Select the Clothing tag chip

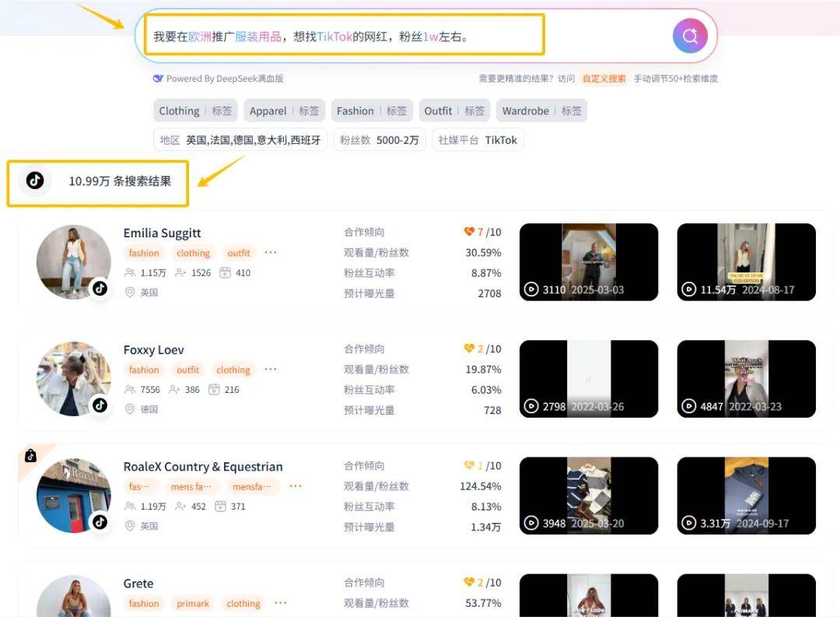click(x=195, y=110)
